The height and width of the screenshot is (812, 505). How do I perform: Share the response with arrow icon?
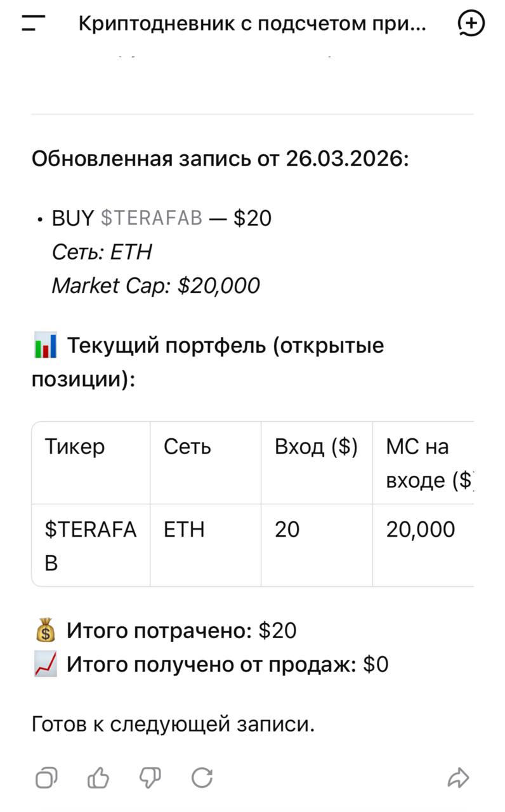458,777
